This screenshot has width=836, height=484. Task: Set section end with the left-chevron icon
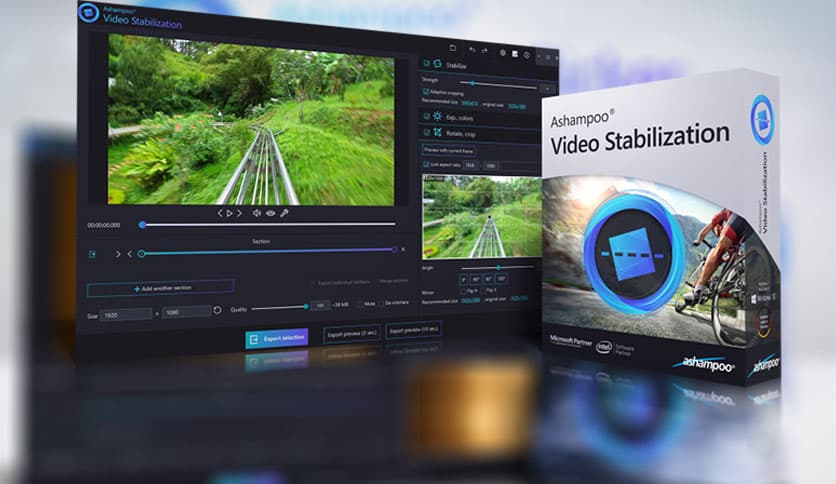pos(130,254)
